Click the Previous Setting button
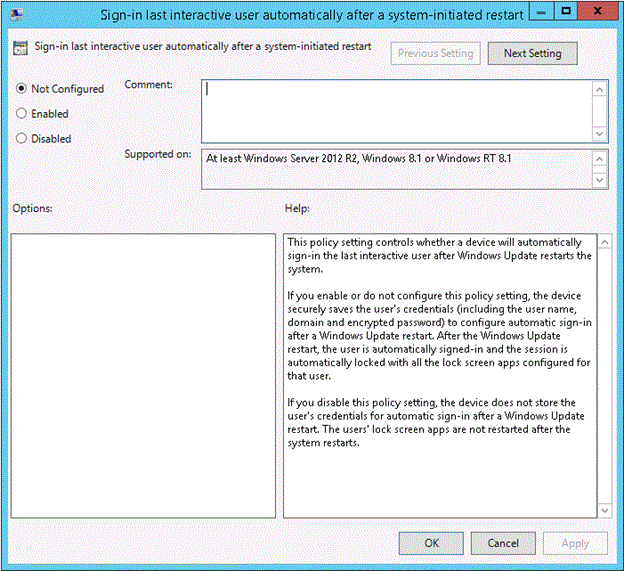The width and height of the screenshot is (624, 571). tap(435, 53)
